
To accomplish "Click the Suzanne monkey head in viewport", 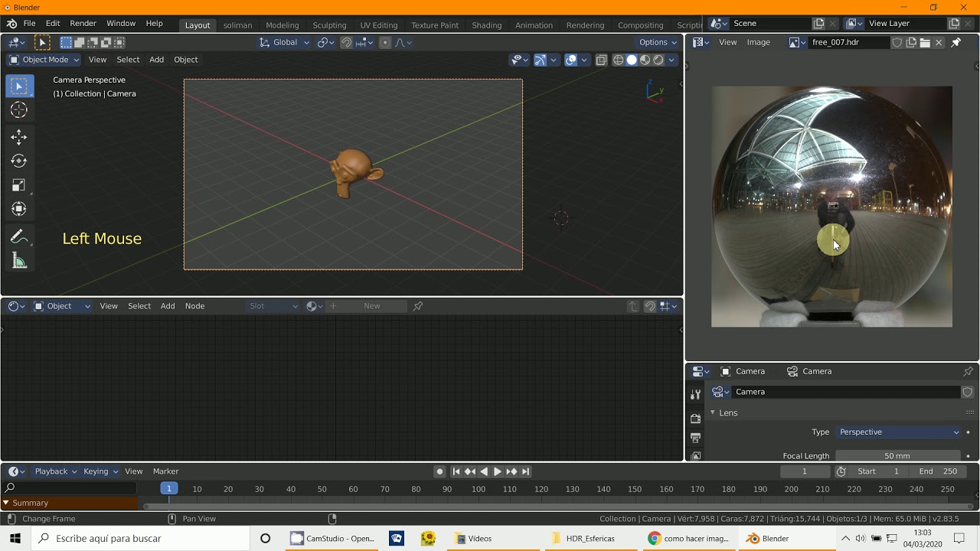I will tap(354, 173).
